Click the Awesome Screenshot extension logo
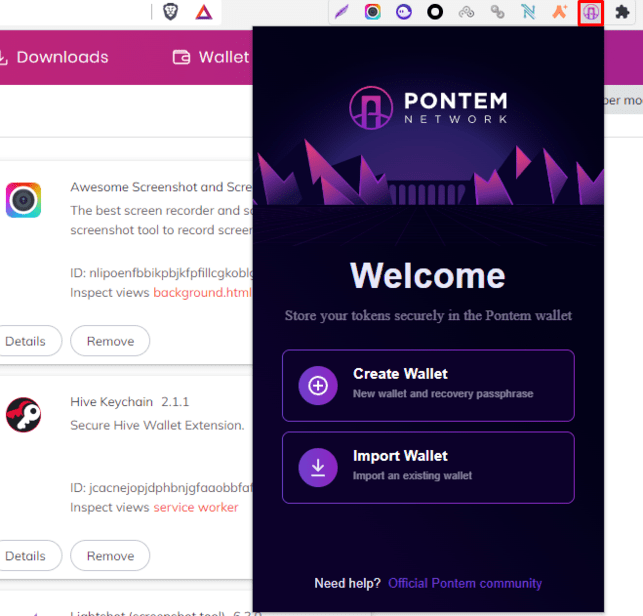Screen dimensions: 643x616 [23, 200]
